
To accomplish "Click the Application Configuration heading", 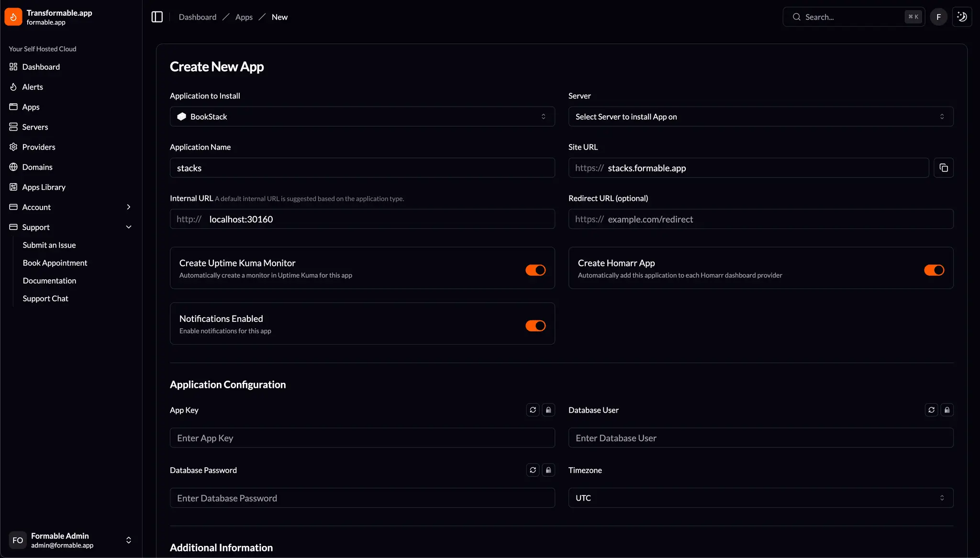I will coord(228,384).
